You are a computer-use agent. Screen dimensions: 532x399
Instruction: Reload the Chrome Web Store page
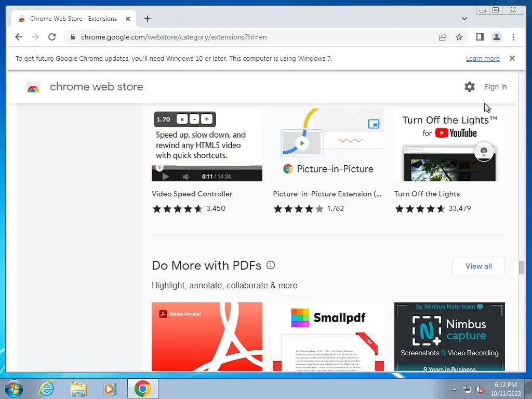[52, 37]
